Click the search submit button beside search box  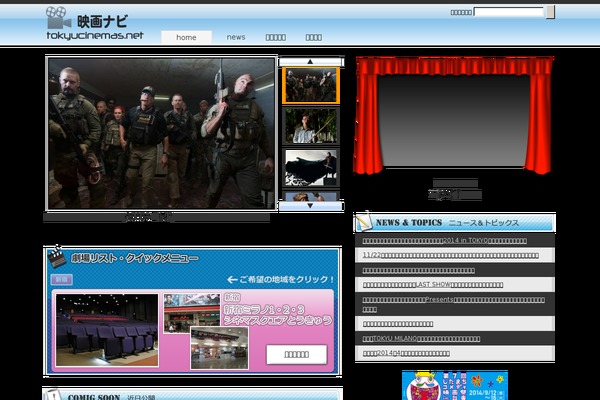[550, 12]
